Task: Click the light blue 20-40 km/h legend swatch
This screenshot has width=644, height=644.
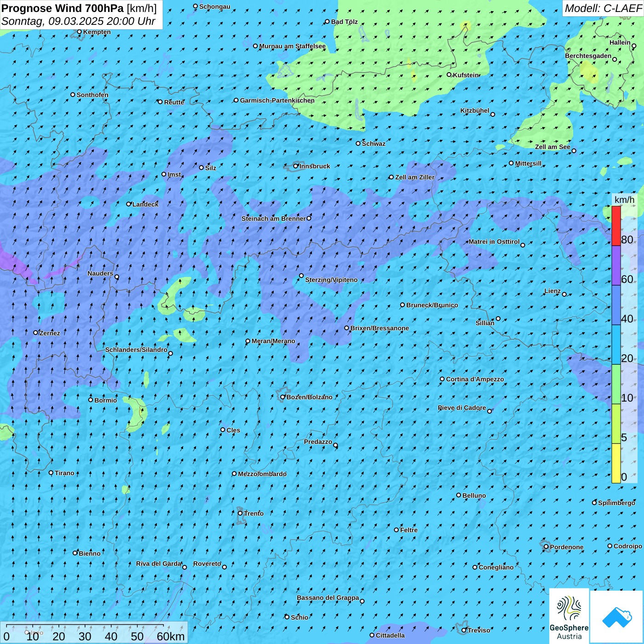Action: (x=616, y=345)
